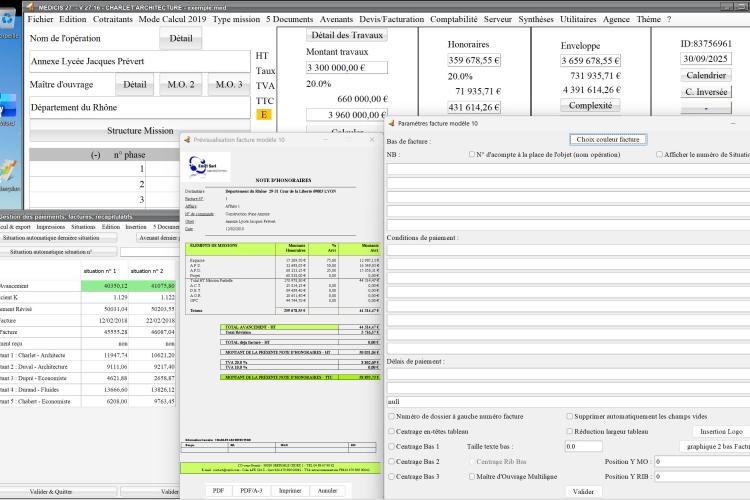Click the Position Y MO field

click(x=702, y=462)
